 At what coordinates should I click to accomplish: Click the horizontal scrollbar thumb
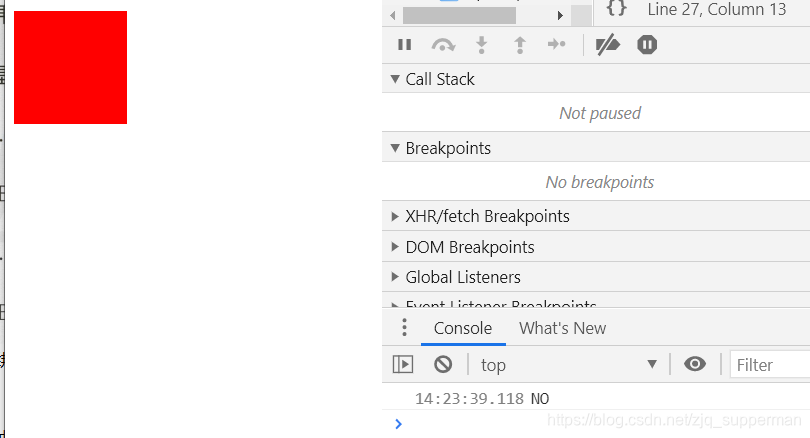tap(459, 15)
